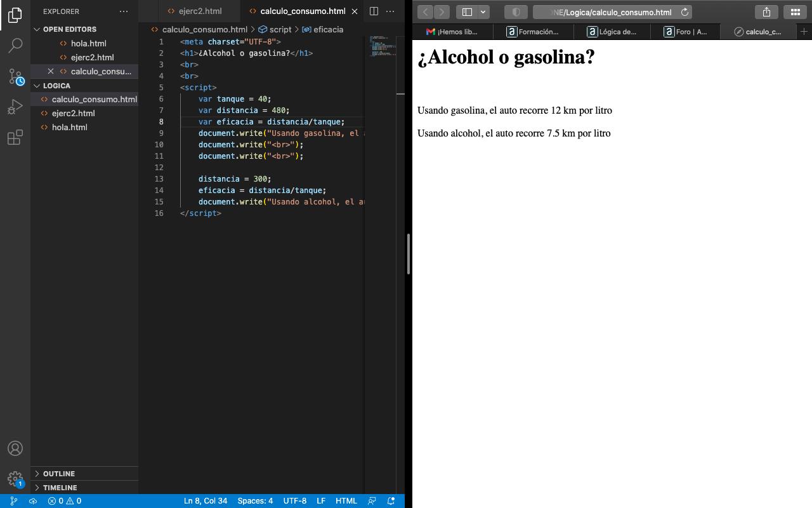
Task: Click Explorer panel more actions ellipsis
Action: pyautogui.click(x=124, y=11)
